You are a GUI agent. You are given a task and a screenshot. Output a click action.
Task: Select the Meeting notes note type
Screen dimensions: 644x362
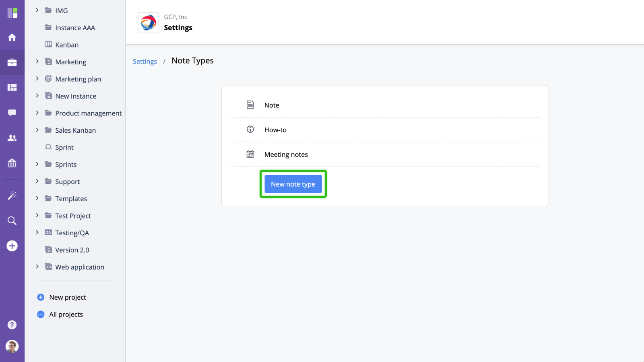click(x=286, y=154)
